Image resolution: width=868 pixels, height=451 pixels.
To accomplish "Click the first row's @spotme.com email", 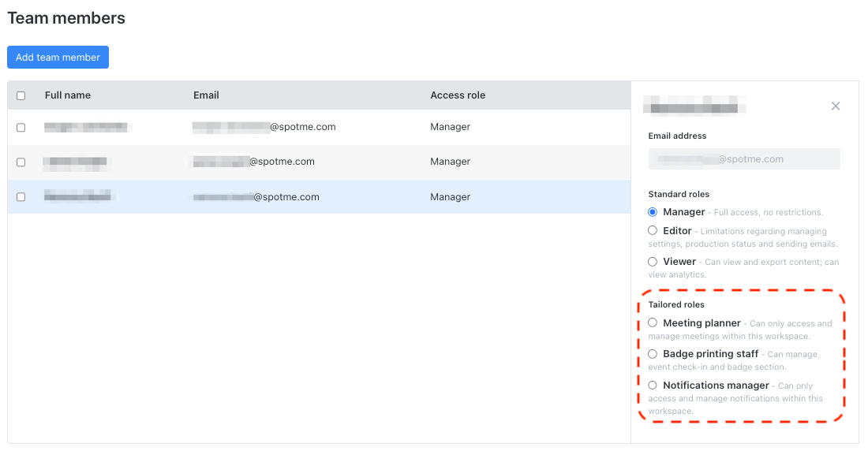I will point(264,127).
